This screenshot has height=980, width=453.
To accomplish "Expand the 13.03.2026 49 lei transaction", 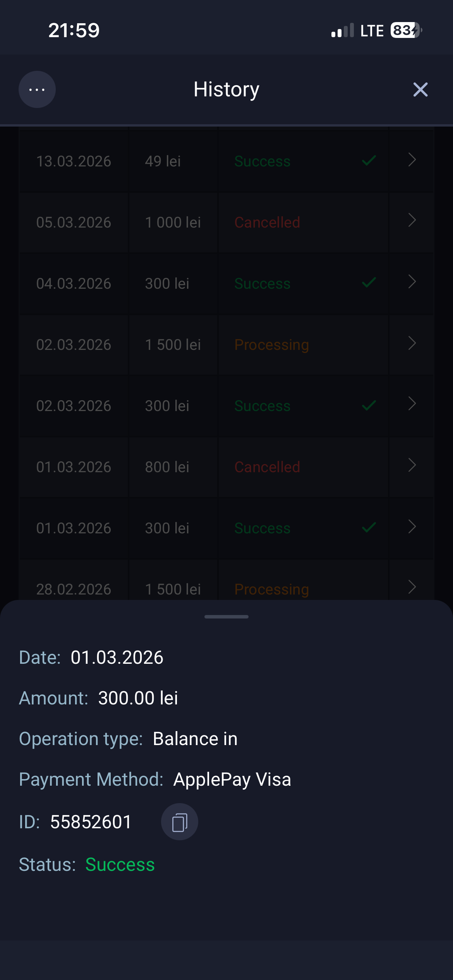I will (x=412, y=159).
